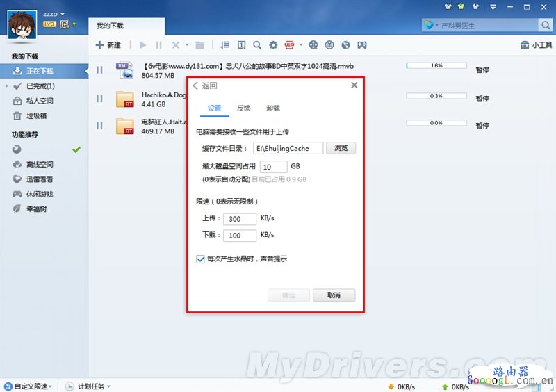Toggle the 每次产生水晶时声音提示 checkbox
556x392 pixels.
[201, 259]
